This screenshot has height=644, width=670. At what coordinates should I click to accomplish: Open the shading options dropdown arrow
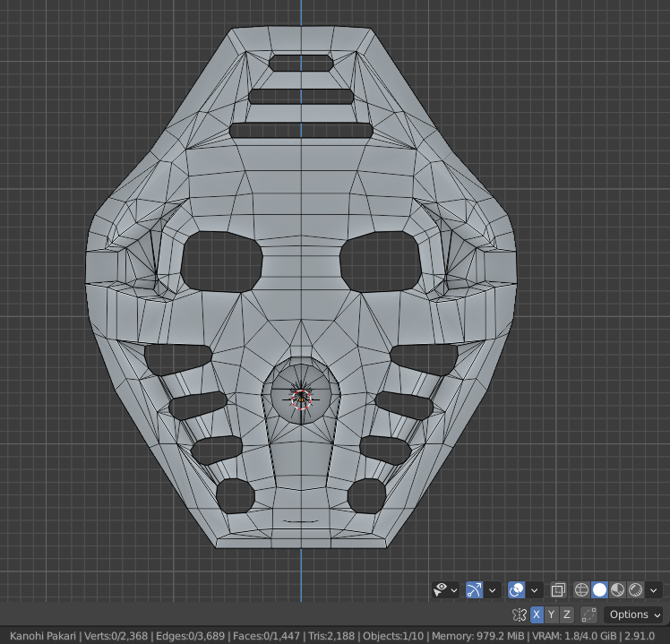653,590
